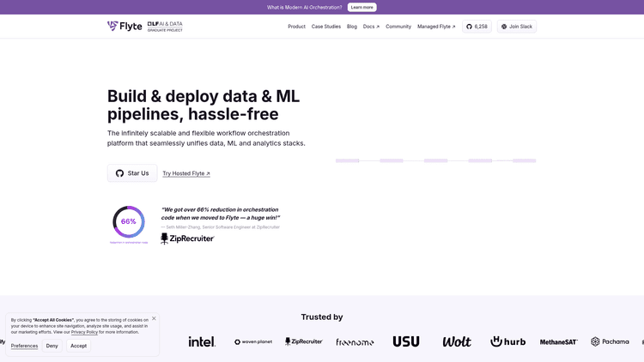
Task: Open Try Hosted Flyte link
Action: pyautogui.click(x=186, y=173)
